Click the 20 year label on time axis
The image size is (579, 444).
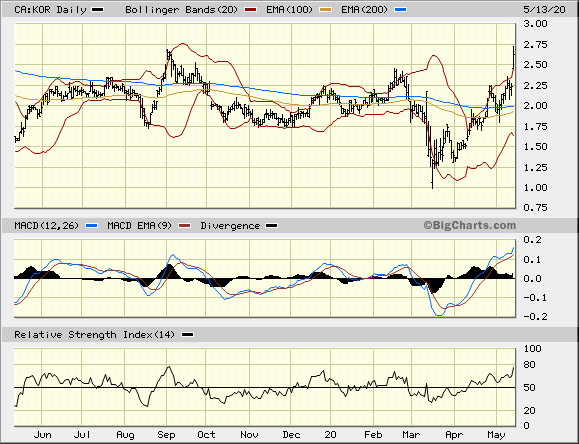[330, 435]
